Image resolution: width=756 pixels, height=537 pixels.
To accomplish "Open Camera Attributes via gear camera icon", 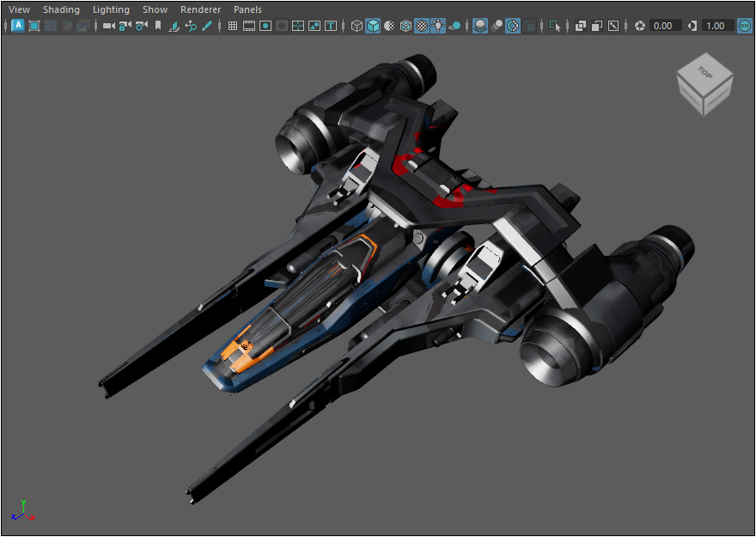I will 142,26.
